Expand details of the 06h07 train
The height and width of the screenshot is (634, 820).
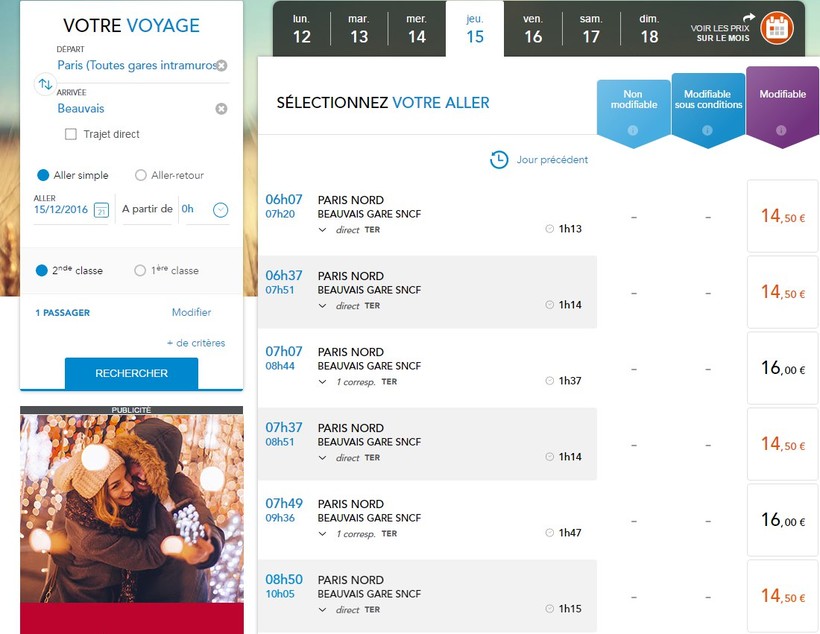pyautogui.click(x=322, y=230)
